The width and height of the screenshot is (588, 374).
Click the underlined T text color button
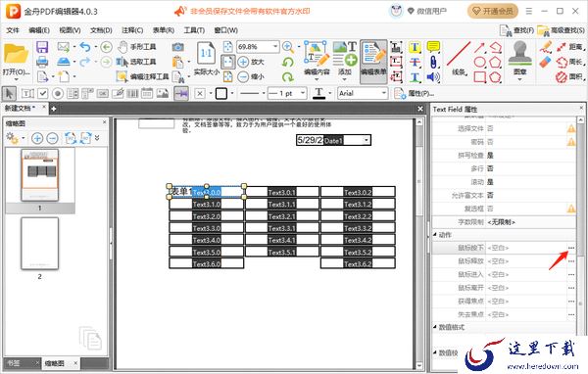tap(319, 93)
